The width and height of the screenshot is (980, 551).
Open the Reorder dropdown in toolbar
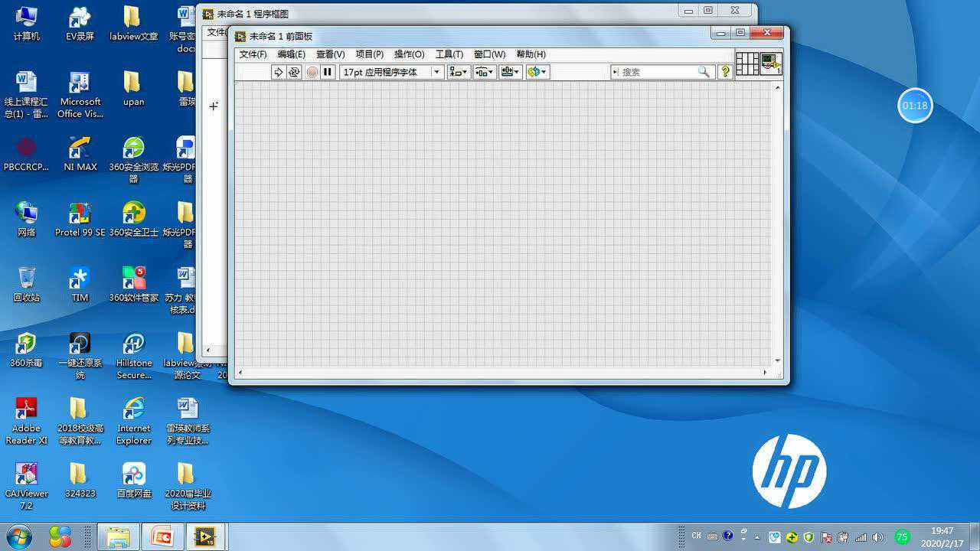(x=537, y=72)
